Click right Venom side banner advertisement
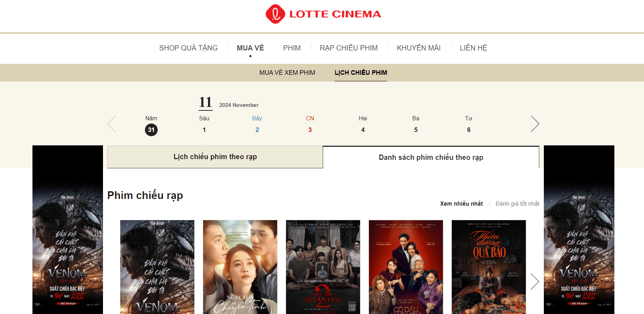The height and width of the screenshot is (314, 644). coord(579,230)
